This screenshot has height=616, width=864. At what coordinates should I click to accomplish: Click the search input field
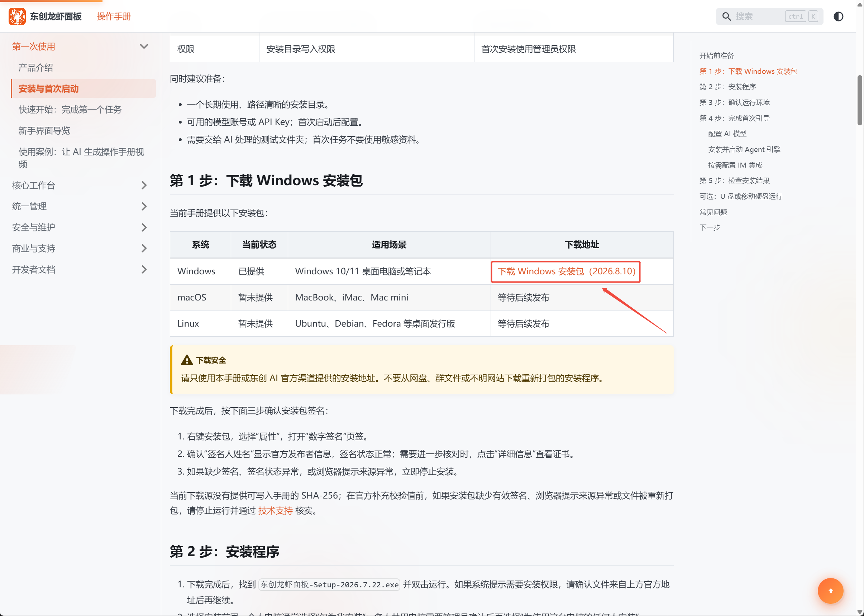coord(769,16)
